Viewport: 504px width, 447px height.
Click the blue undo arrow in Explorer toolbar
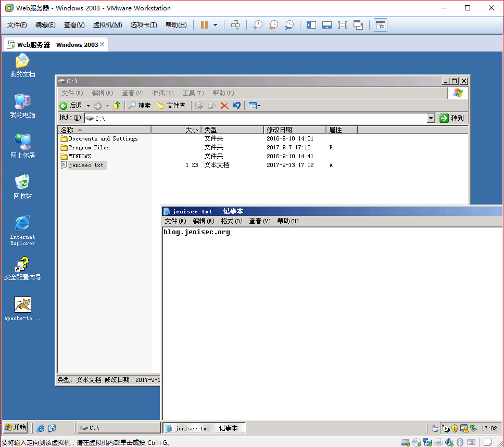coord(236,106)
